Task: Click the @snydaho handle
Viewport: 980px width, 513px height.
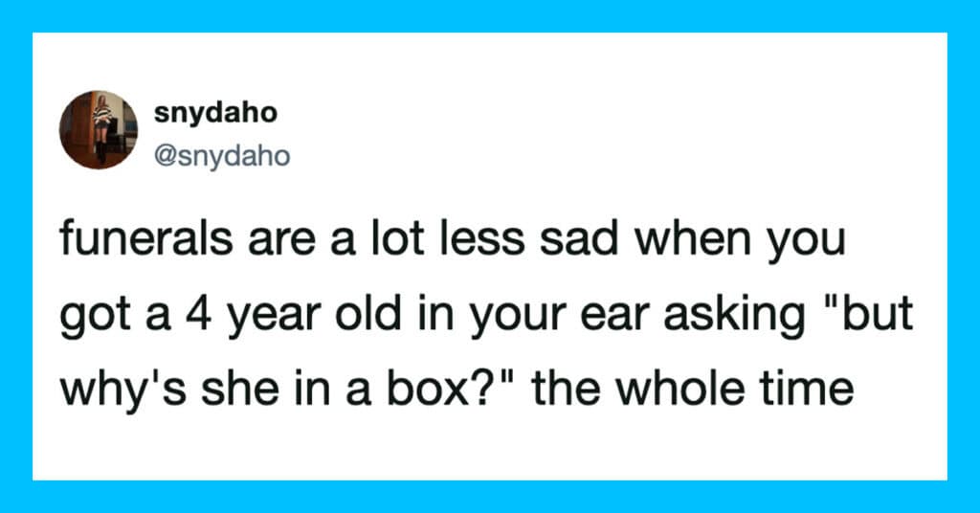Action: (x=221, y=156)
